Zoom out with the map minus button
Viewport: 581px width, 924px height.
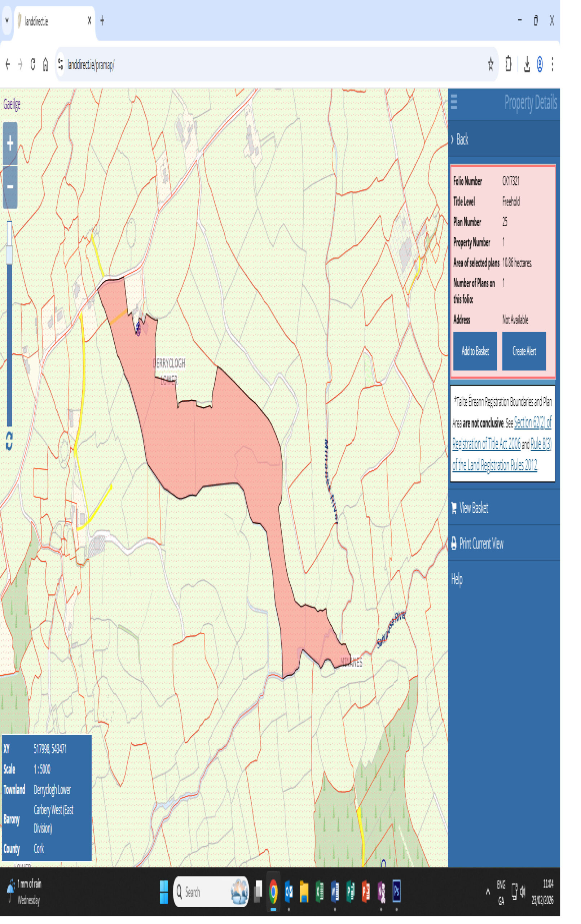[10, 187]
